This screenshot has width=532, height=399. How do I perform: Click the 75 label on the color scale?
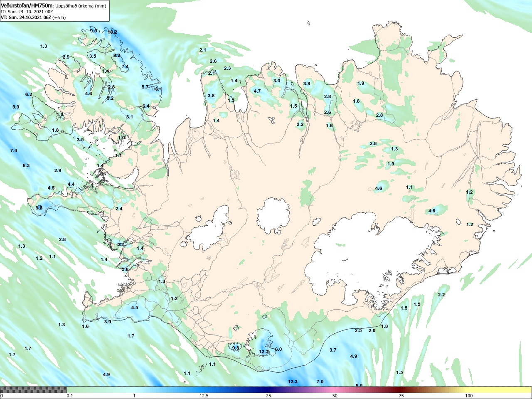click(401, 396)
